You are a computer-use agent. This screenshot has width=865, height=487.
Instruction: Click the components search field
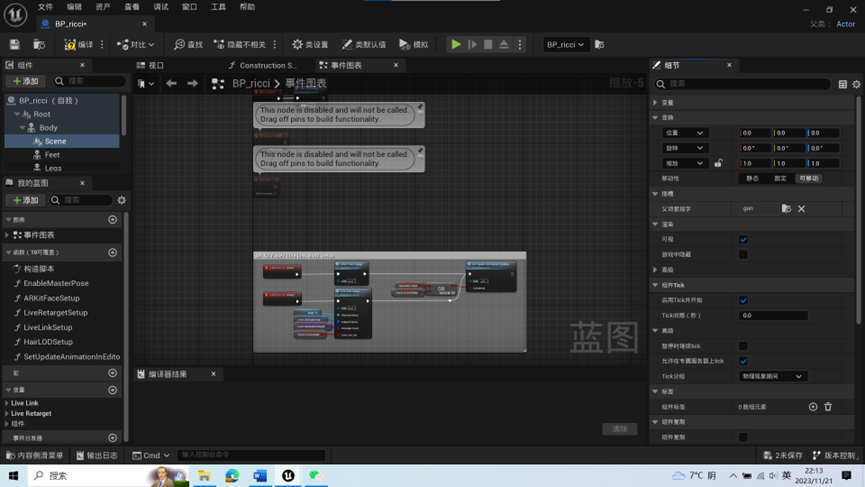(x=89, y=81)
